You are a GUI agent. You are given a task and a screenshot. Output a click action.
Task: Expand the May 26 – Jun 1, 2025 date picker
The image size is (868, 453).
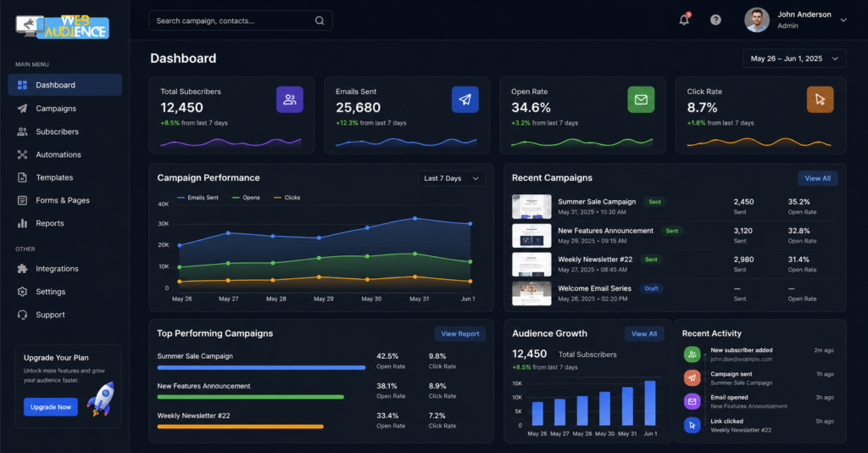point(794,59)
